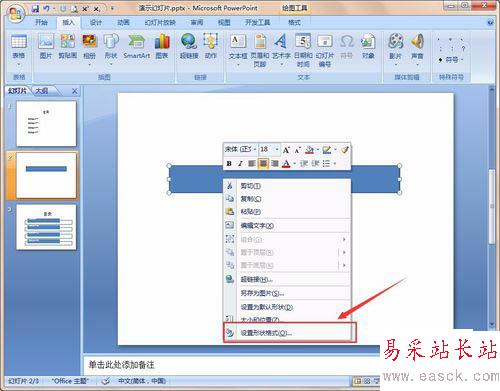
Task: Toggle Italic in the mini toolbar
Action: click(x=240, y=163)
